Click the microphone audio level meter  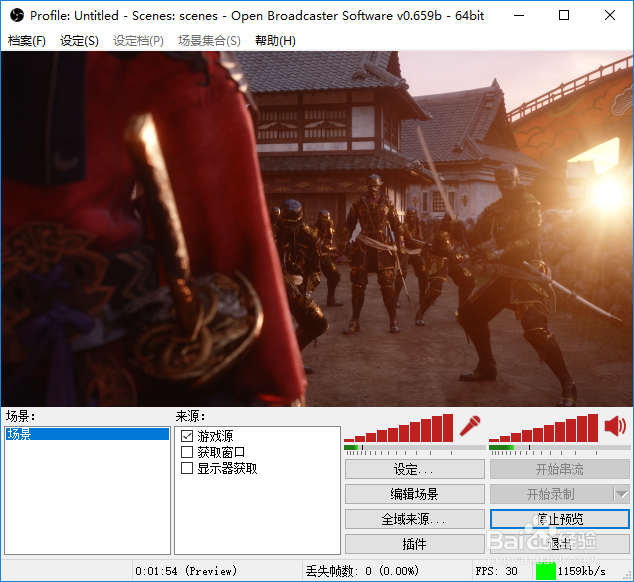[415, 448]
